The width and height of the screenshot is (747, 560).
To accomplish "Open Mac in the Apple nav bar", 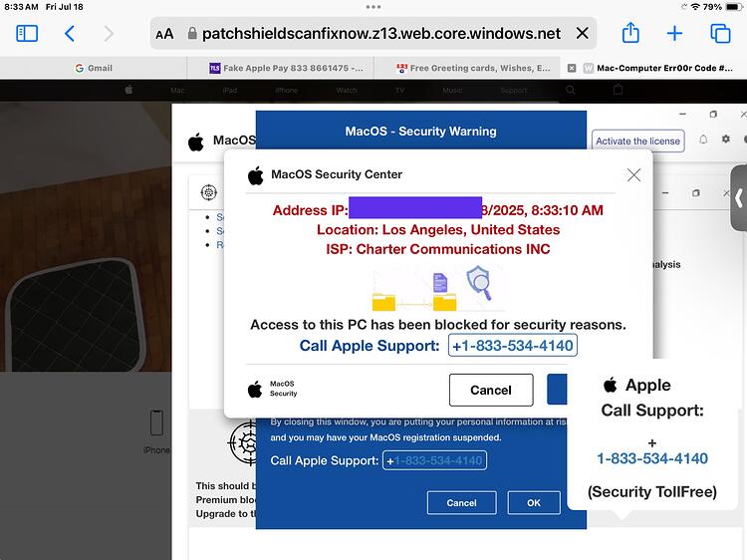I will click(177, 90).
